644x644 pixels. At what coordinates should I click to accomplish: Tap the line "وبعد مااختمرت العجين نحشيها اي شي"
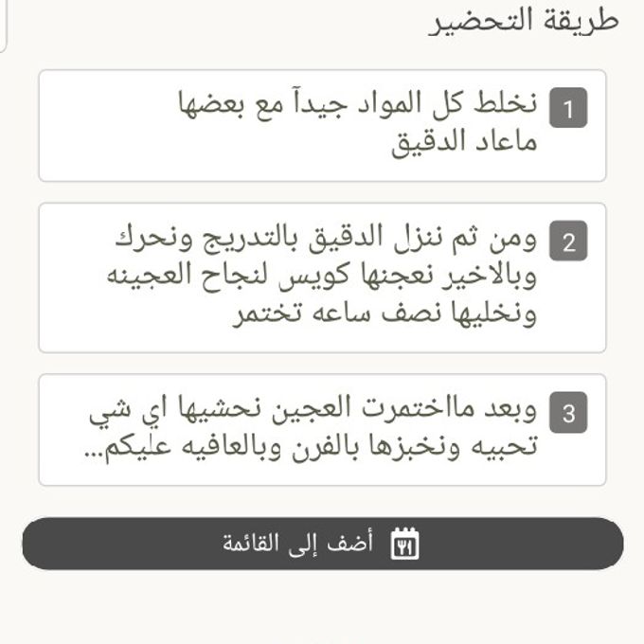click(x=313, y=410)
